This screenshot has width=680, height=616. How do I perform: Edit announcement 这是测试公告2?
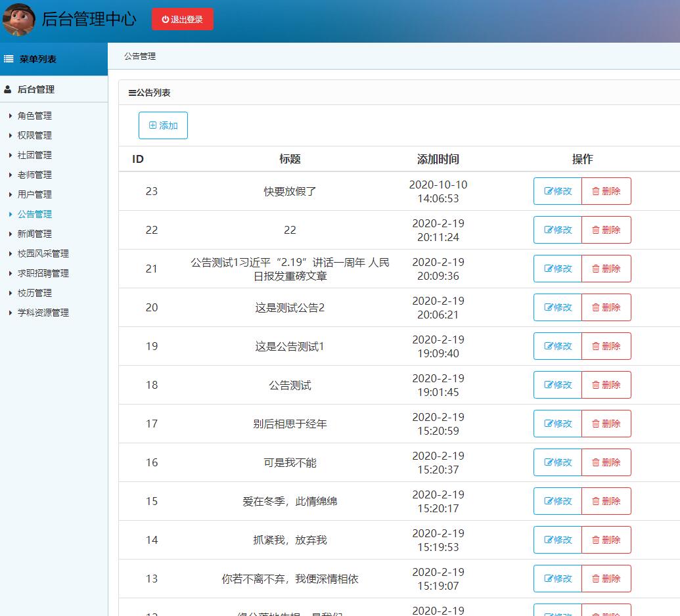point(557,307)
